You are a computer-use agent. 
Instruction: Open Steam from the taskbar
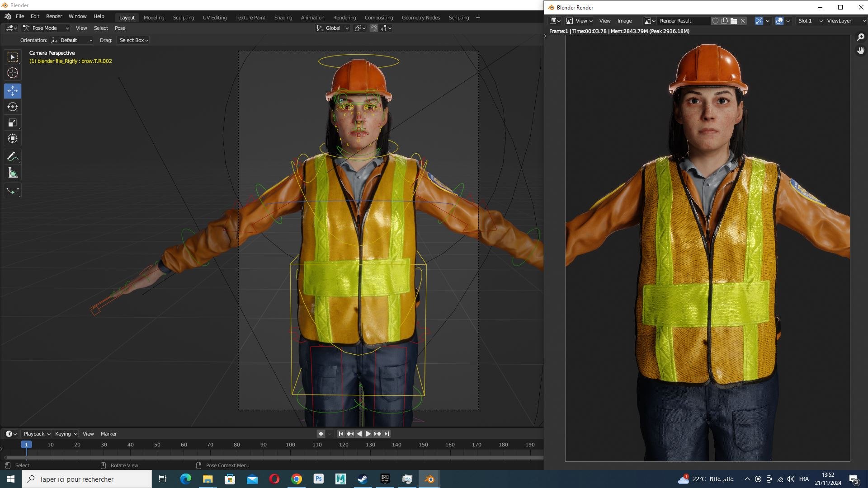(363, 479)
